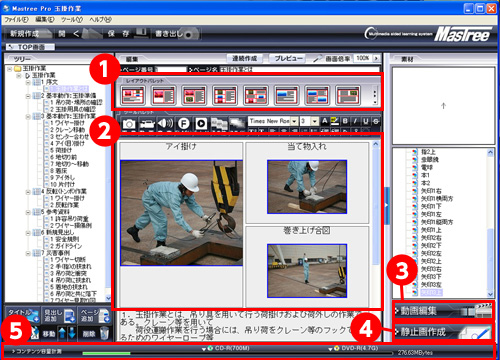Select material item '矢印1右'

431,191
